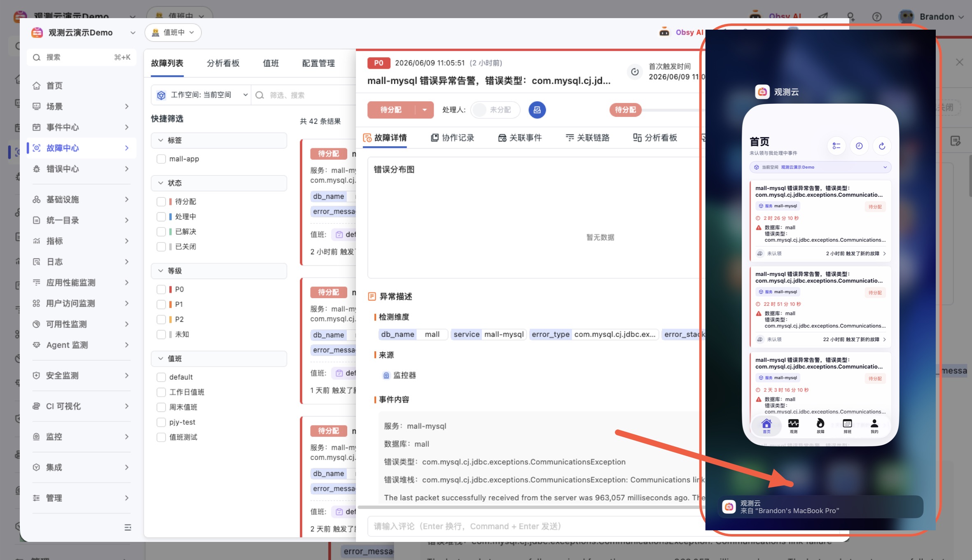
Task: Open the Brandon account menu
Action: 931,16
